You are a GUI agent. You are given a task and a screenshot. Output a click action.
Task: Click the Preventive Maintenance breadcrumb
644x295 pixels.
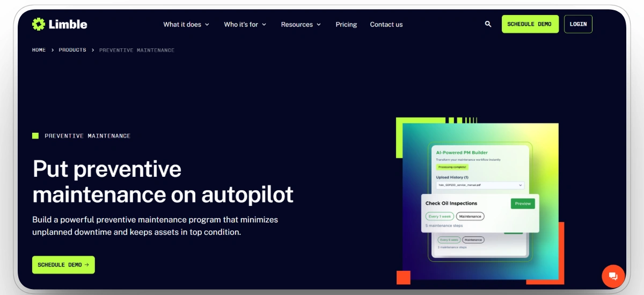click(x=137, y=50)
